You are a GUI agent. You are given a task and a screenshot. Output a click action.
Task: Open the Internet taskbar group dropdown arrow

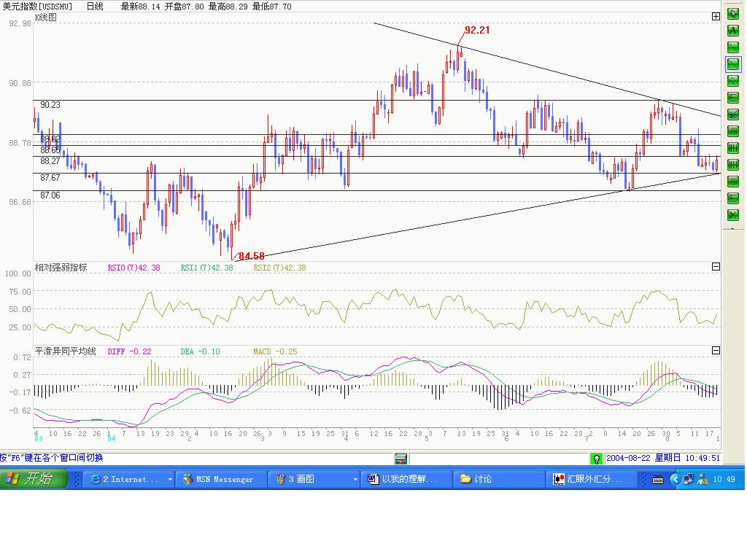point(170,479)
